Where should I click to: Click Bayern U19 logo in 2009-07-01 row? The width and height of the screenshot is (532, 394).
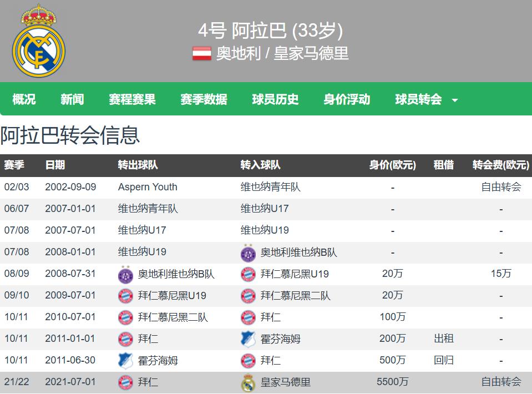click(x=125, y=296)
